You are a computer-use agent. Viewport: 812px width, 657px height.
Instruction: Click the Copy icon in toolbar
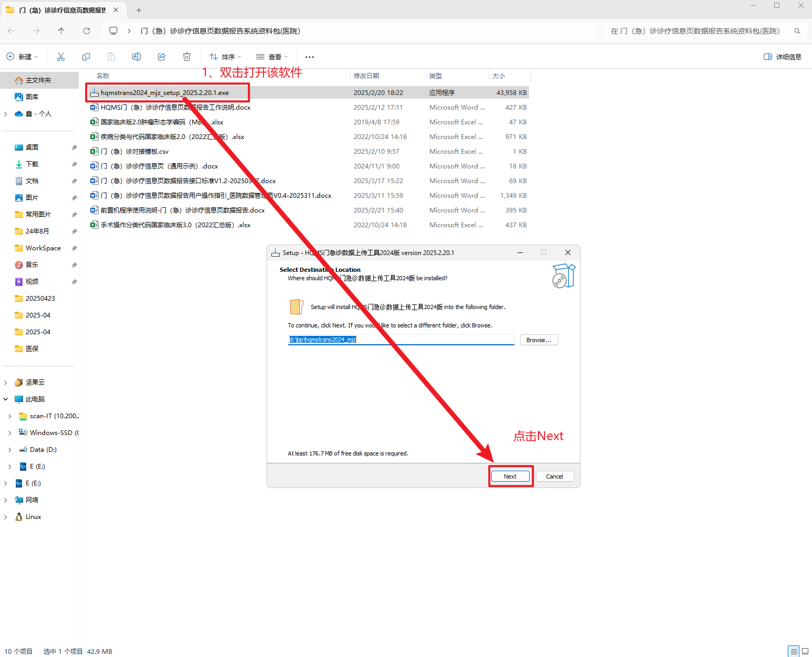click(x=86, y=57)
